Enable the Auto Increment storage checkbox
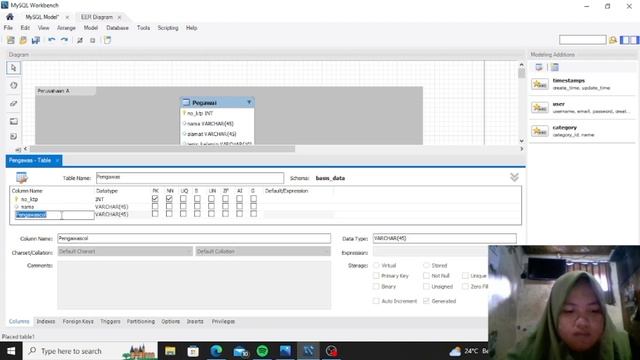Image resolution: width=640 pixels, height=360 pixels. pos(376,301)
